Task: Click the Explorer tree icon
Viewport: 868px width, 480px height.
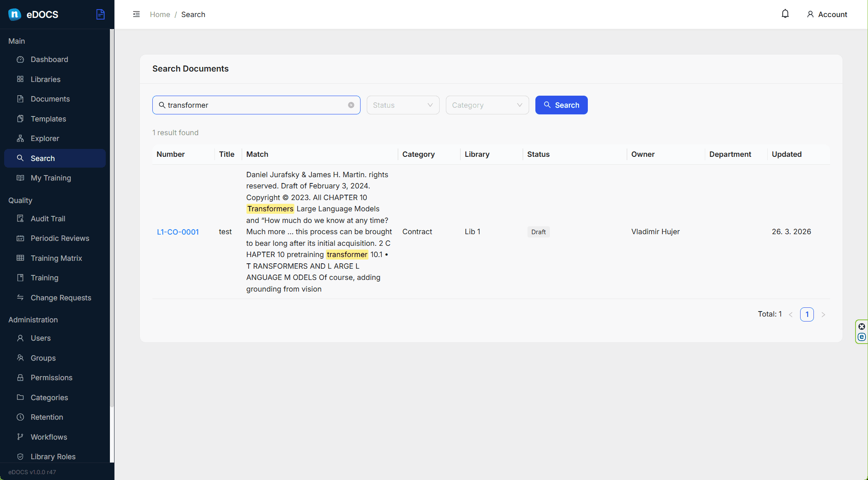Action: coord(20,139)
